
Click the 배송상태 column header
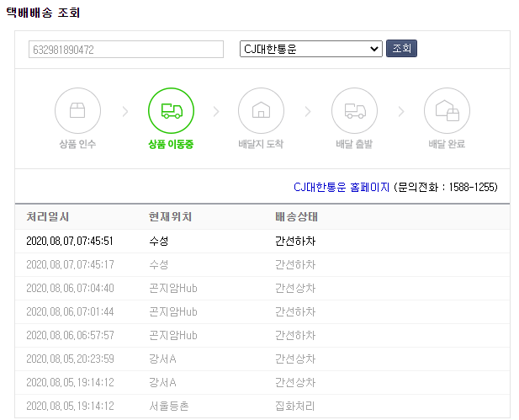point(296,217)
